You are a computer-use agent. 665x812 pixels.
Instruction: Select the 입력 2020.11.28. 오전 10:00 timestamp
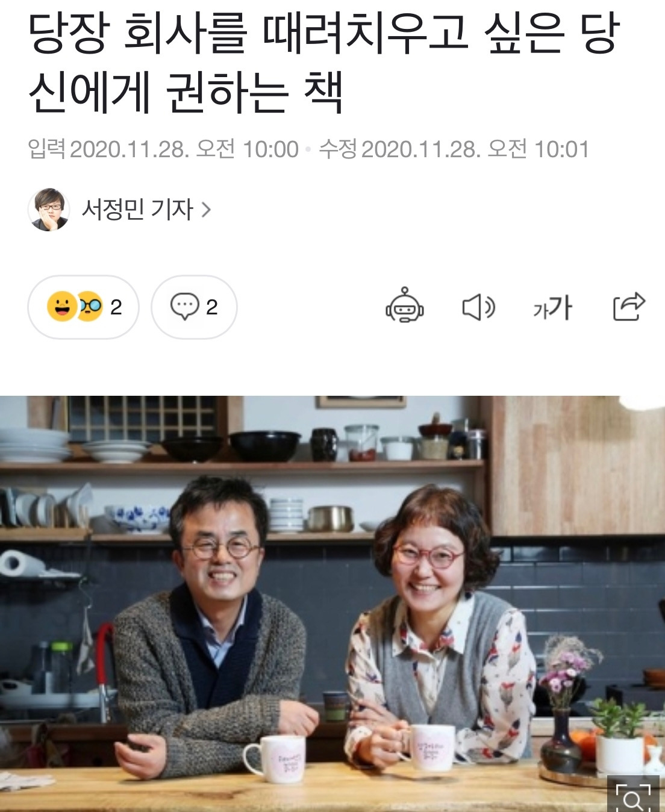pyautogui.click(x=163, y=149)
